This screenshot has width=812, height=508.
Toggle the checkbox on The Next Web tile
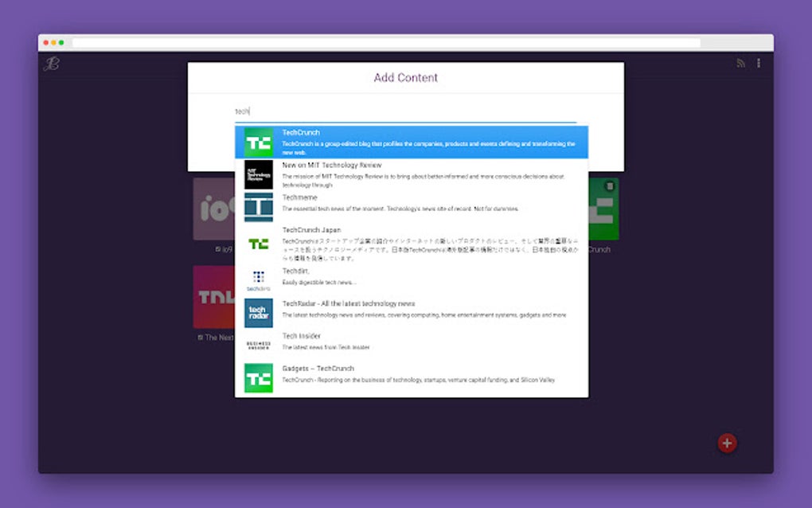pyautogui.click(x=199, y=337)
